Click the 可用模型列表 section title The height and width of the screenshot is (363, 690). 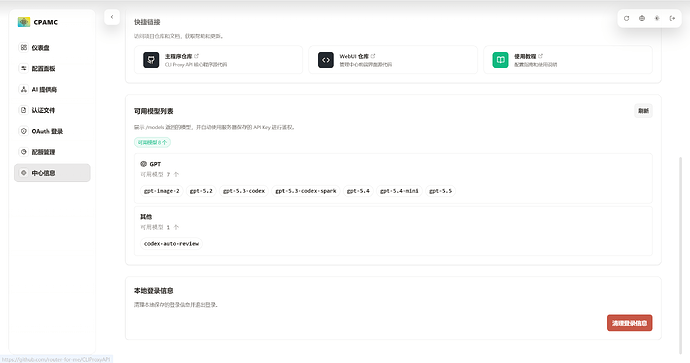tap(154, 111)
